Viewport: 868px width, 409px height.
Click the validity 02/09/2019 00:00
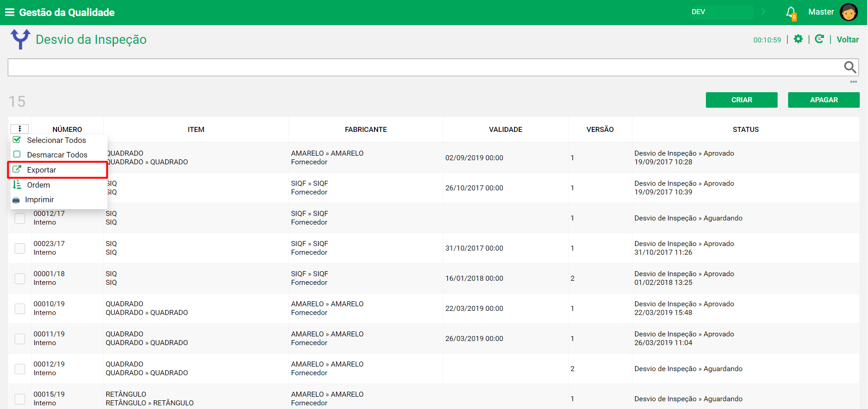(x=474, y=158)
